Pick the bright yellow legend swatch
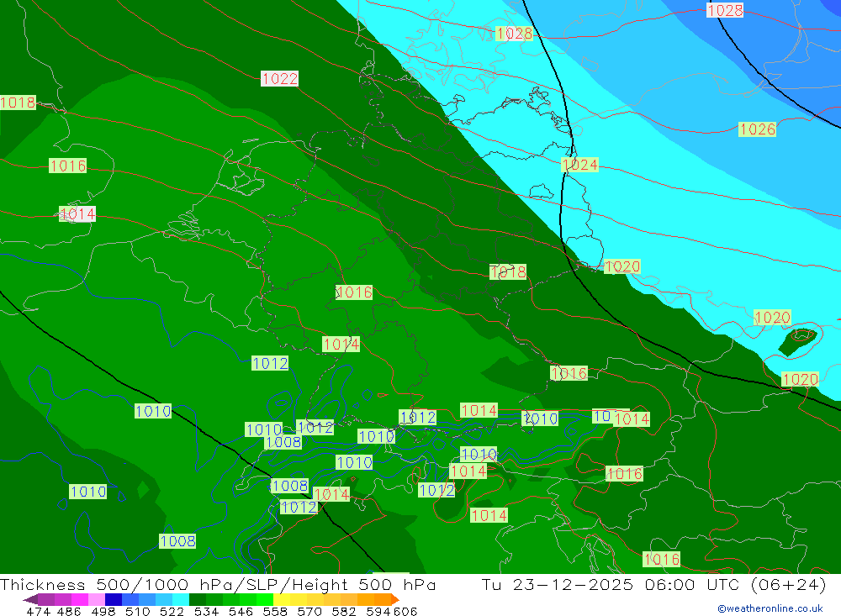 point(282,599)
